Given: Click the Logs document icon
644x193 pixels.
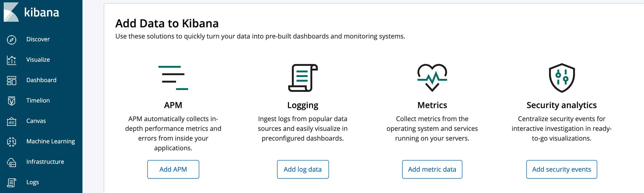Looking at the screenshot, I should pyautogui.click(x=12, y=183).
